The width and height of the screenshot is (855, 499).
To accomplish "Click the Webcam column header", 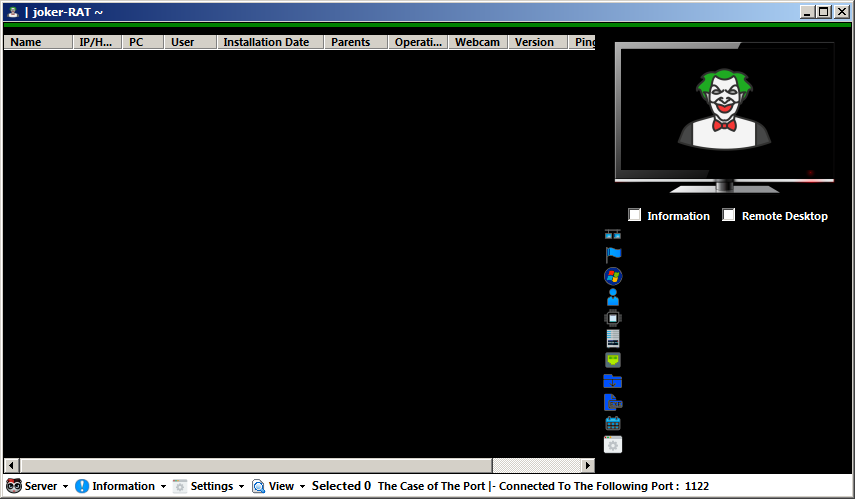I will coord(477,42).
